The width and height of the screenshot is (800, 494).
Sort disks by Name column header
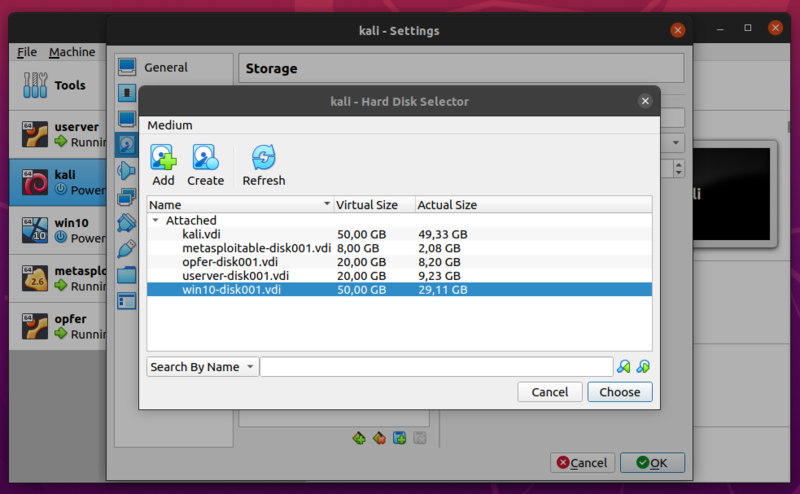coord(240,205)
